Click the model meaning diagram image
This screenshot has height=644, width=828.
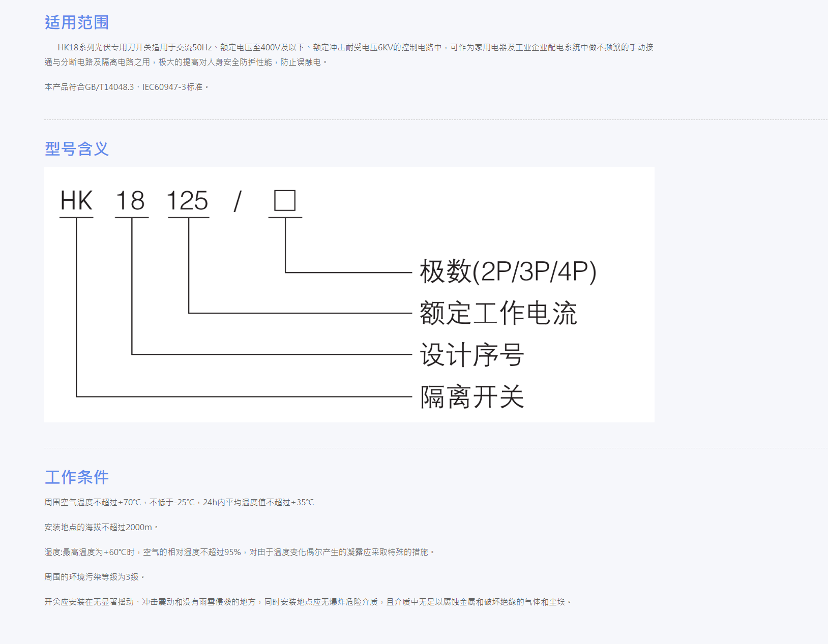point(348,294)
